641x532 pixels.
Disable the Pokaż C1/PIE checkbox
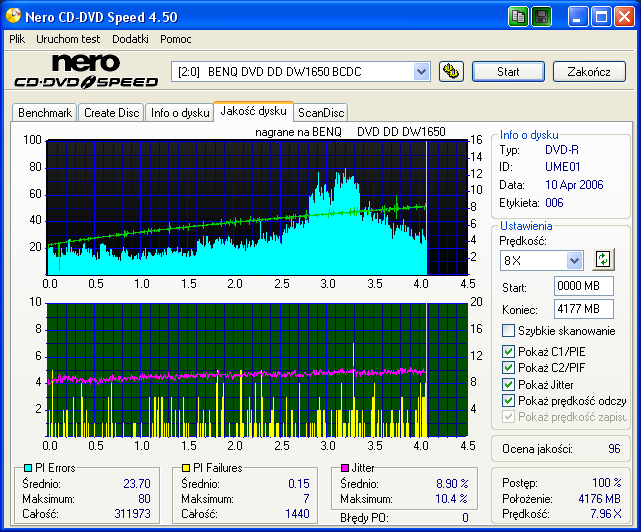(x=508, y=352)
